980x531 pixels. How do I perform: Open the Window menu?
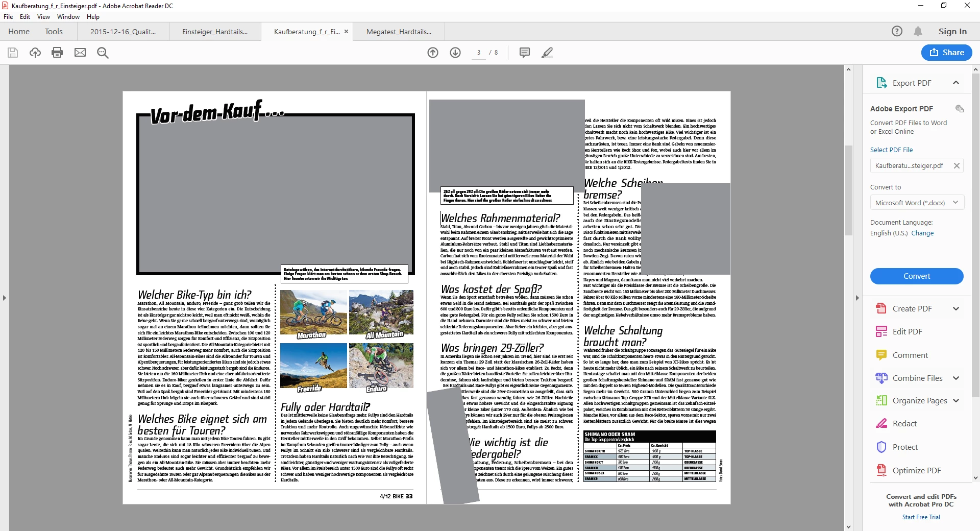68,17
